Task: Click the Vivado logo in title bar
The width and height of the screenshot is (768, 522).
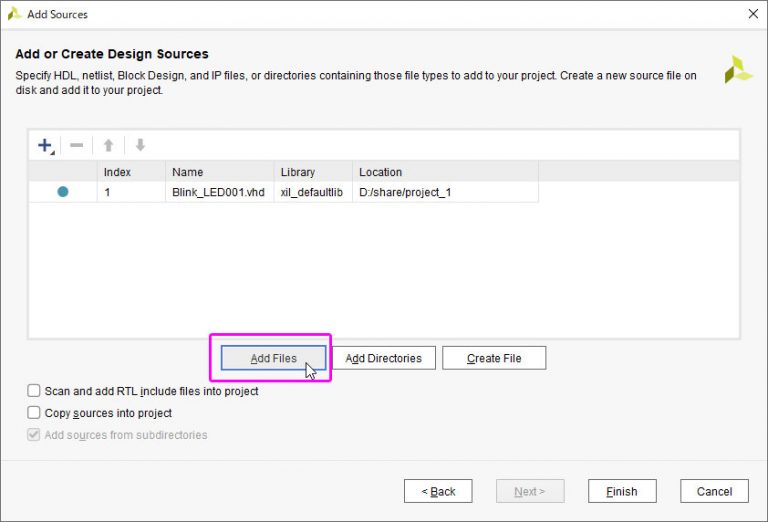Action: 14,14
